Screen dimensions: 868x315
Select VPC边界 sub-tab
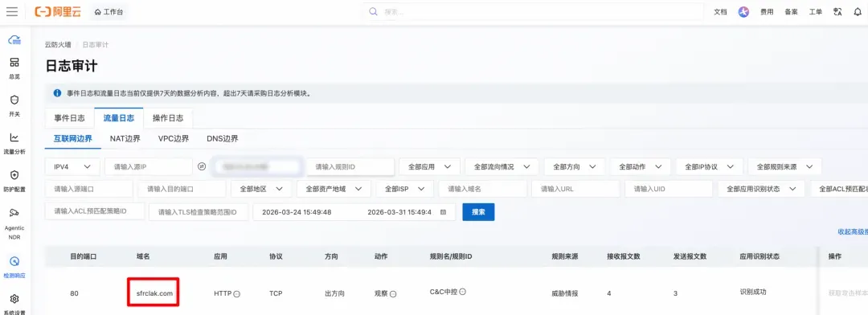[174, 138]
